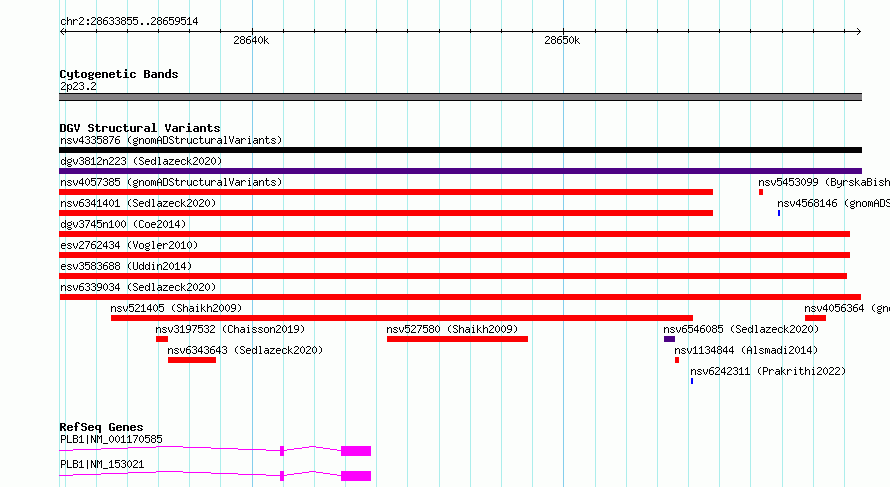Click the nsv4057385 (gnomADStructuralVariants) label
The width and height of the screenshot is (890, 487).
point(171,182)
